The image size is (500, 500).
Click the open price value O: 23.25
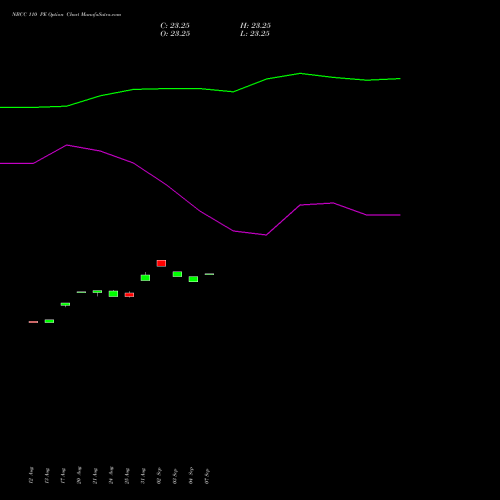tap(175, 34)
